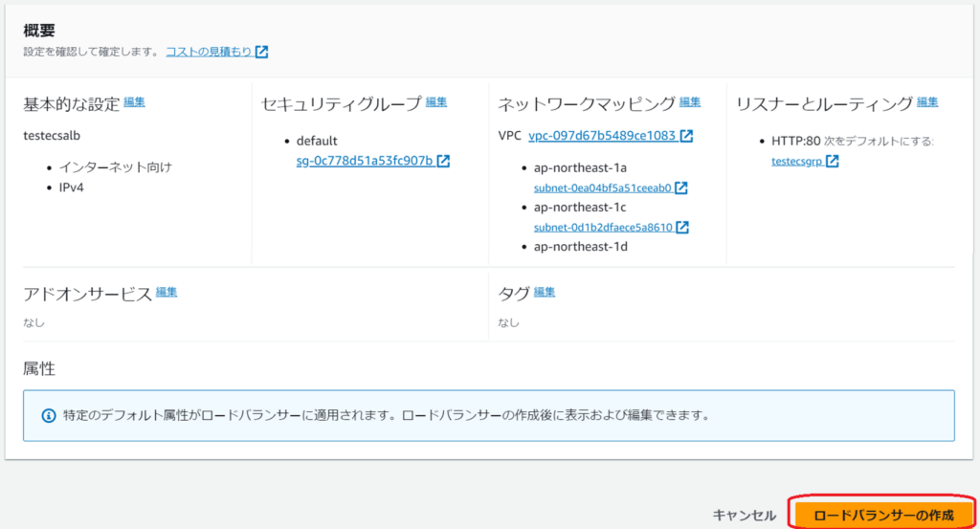Open target group testecsgrp link

[797, 161]
